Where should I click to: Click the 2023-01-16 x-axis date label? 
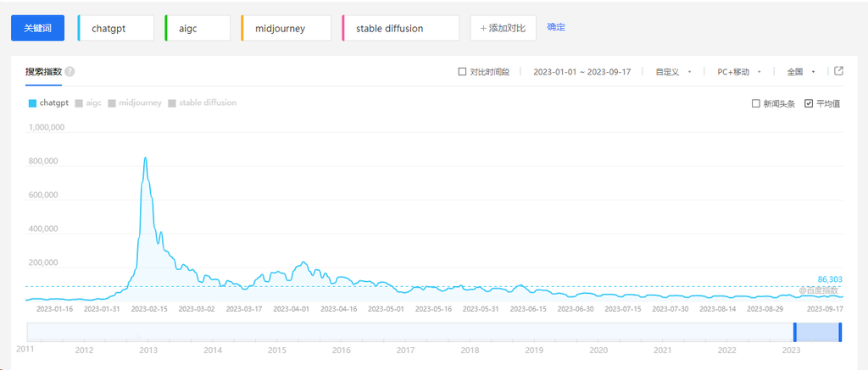click(x=55, y=309)
